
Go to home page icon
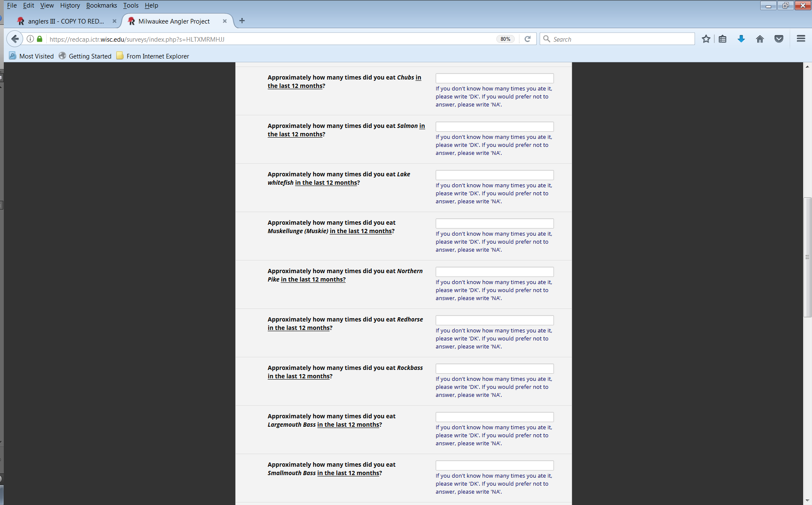pyautogui.click(x=760, y=39)
